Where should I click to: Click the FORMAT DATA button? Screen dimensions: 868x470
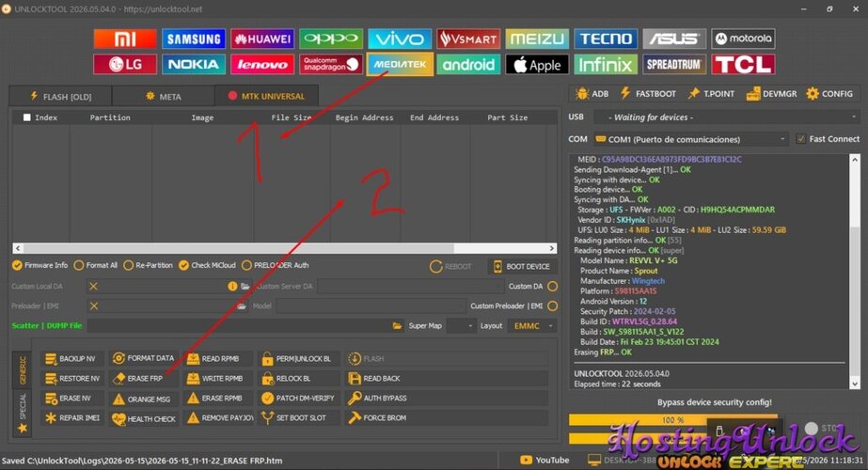(143, 359)
